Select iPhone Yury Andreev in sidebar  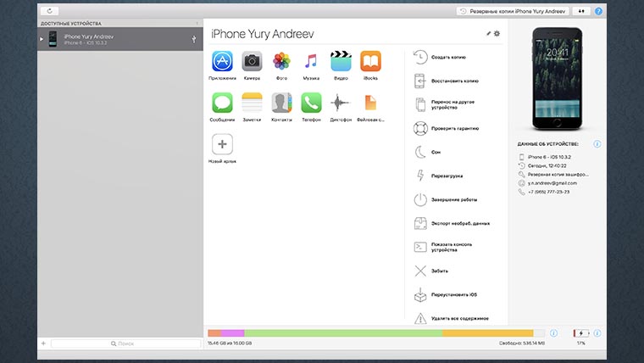pos(120,39)
